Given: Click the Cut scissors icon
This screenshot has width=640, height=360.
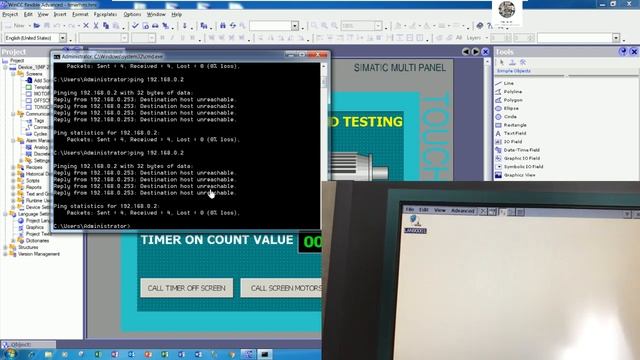Looking at the screenshot, I should click(x=96, y=26).
